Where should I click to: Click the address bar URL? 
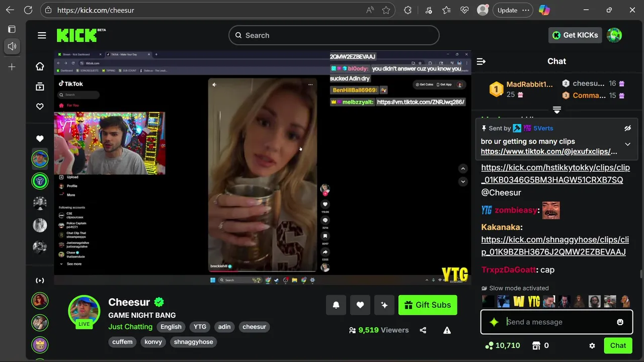(x=96, y=10)
